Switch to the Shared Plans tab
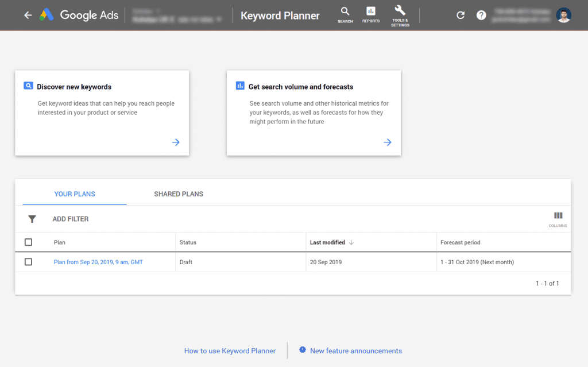 (x=179, y=194)
